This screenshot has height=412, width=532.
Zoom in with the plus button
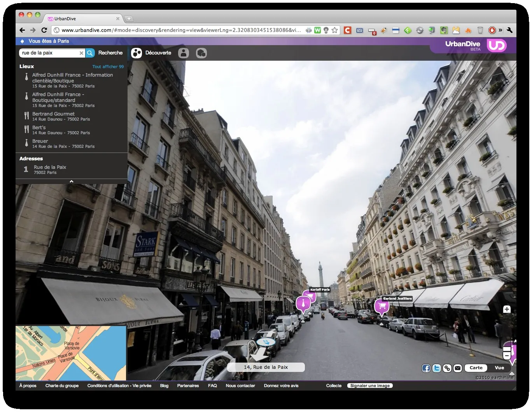pos(507,309)
